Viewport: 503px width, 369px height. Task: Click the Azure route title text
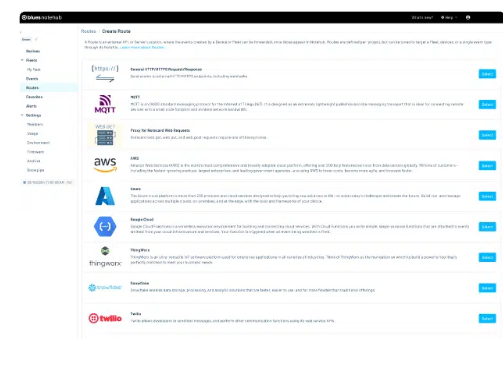tap(136, 189)
